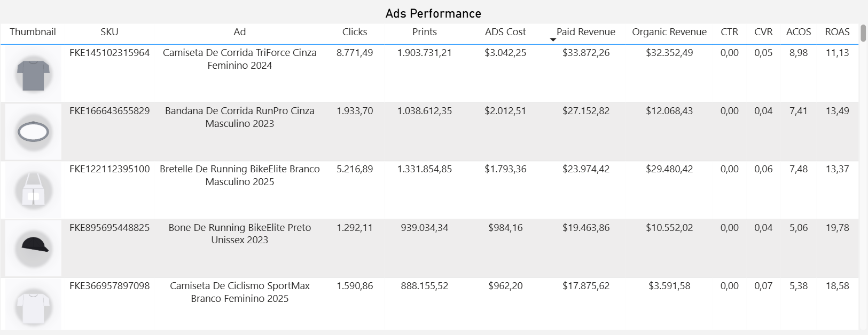Click the Paid Revenue sort arrow

[553, 38]
